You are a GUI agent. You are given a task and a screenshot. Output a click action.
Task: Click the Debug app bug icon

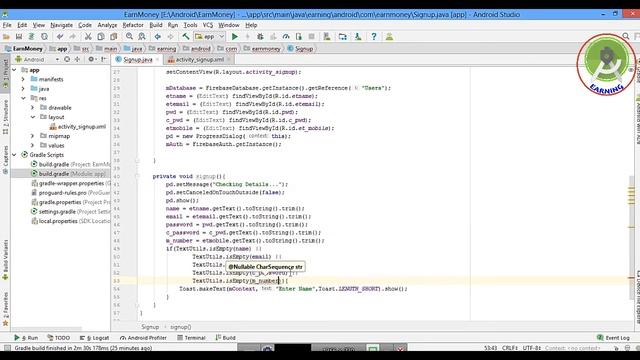tap(260, 37)
